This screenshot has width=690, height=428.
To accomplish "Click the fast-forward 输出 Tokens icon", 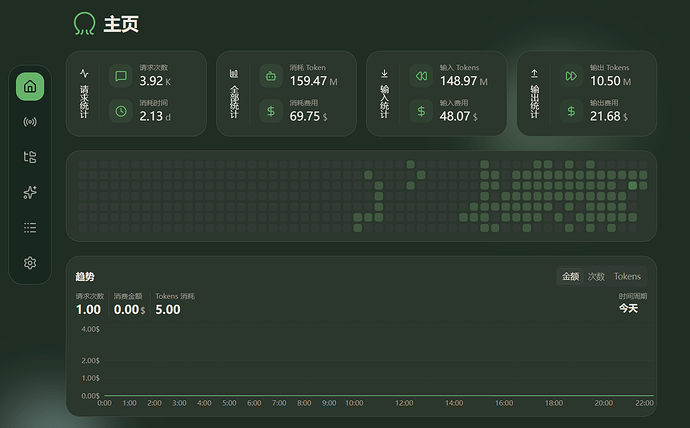I will [571, 76].
